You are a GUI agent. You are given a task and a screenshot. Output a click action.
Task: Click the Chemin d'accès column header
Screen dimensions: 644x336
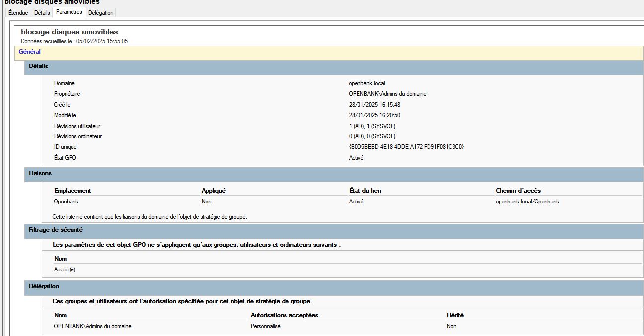click(x=518, y=191)
